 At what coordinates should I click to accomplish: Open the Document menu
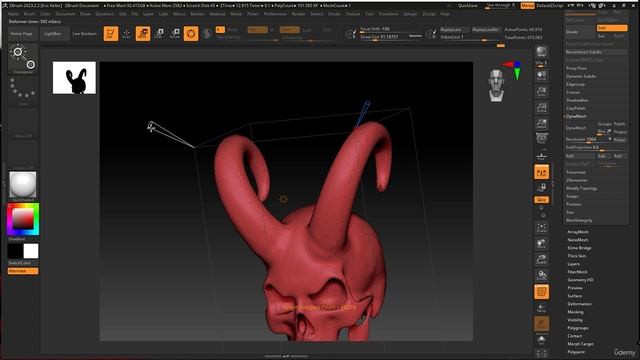[x=65, y=14]
